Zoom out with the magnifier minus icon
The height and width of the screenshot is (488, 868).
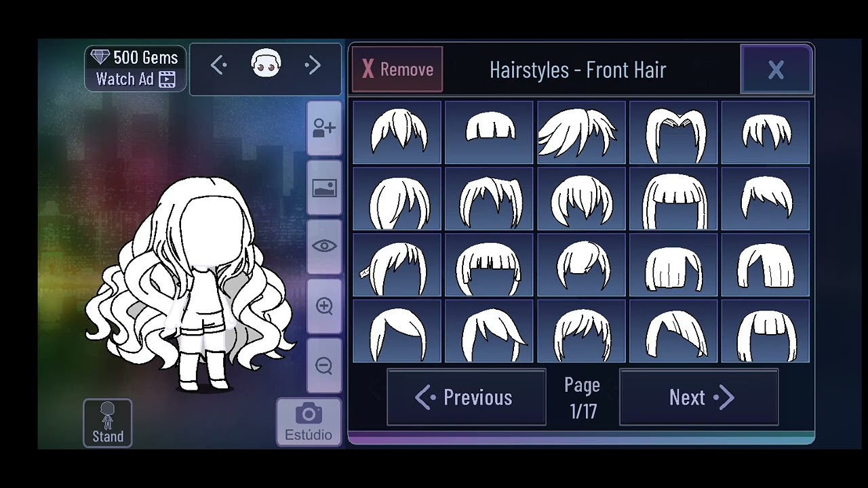[x=324, y=365]
